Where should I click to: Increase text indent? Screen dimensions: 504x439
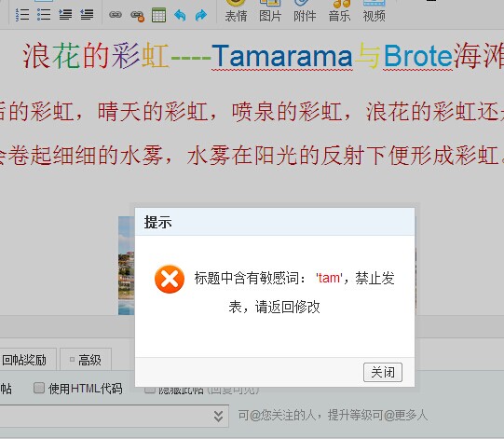tap(65, 15)
